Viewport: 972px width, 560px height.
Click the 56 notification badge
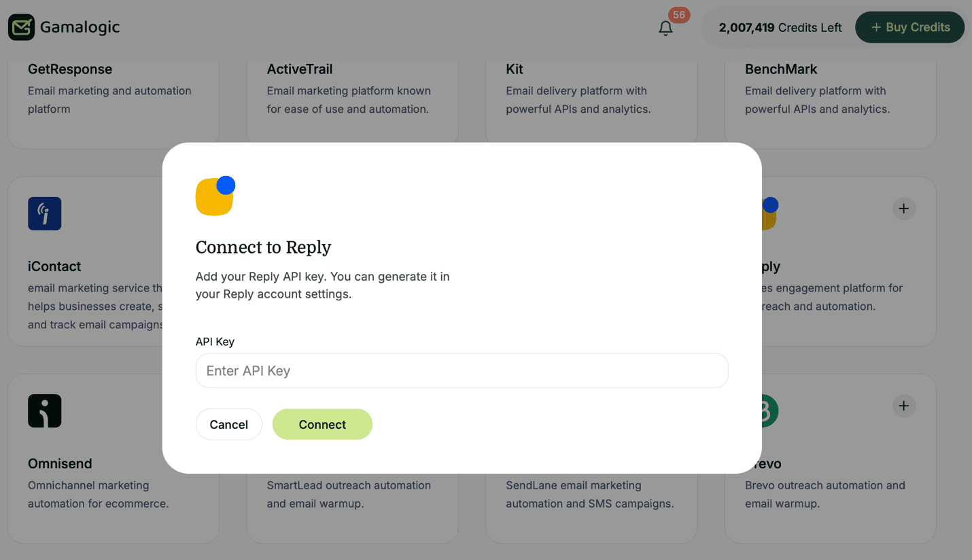(677, 14)
